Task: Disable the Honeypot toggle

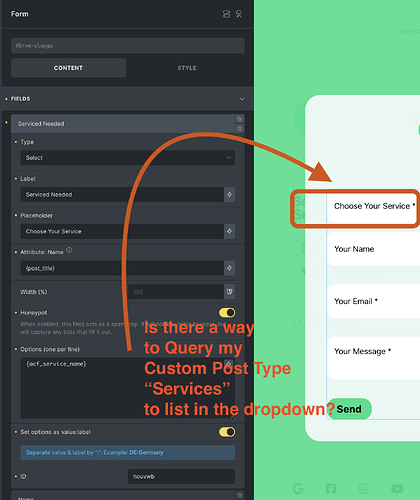Action: point(227,313)
